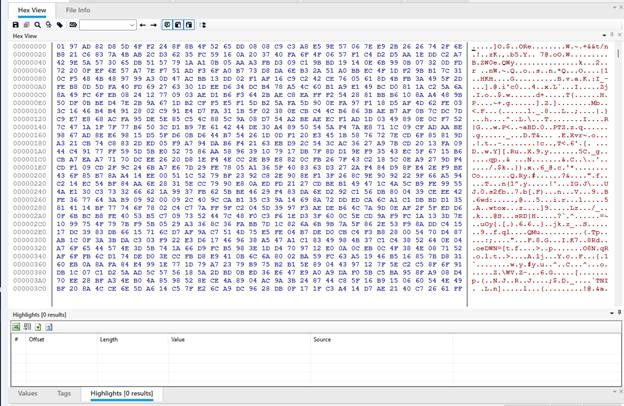The width and height of the screenshot is (624, 406).
Task: Select offset row 00000380
Action: click(x=29, y=272)
